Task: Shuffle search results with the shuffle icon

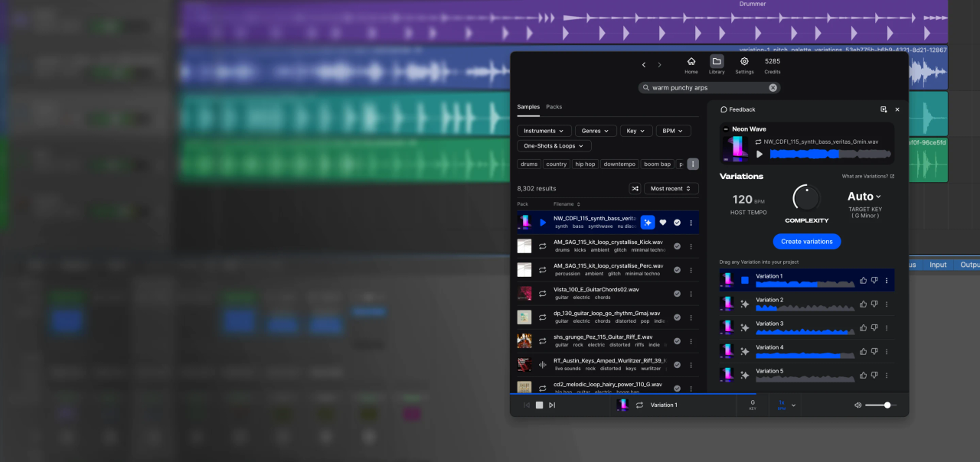Action: 635,188
